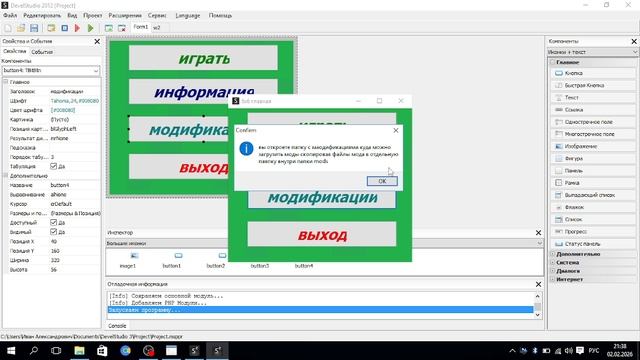Open the Вид menu
This screenshot has width=640, height=360.
click(x=72, y=16)
